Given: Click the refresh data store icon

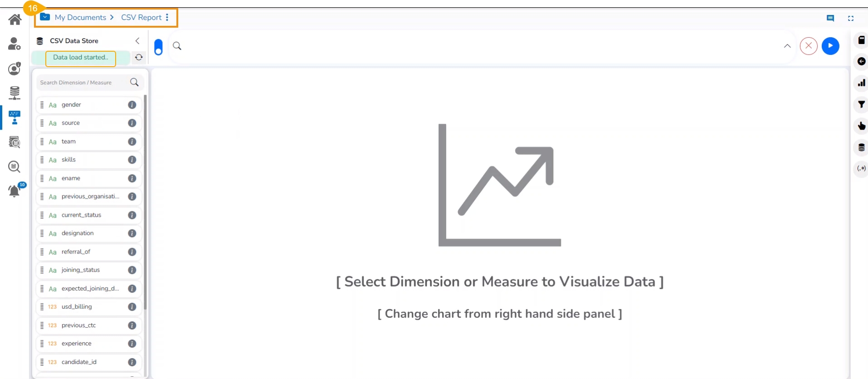Looking at the screenshot, I should click(x=139, y=58).
